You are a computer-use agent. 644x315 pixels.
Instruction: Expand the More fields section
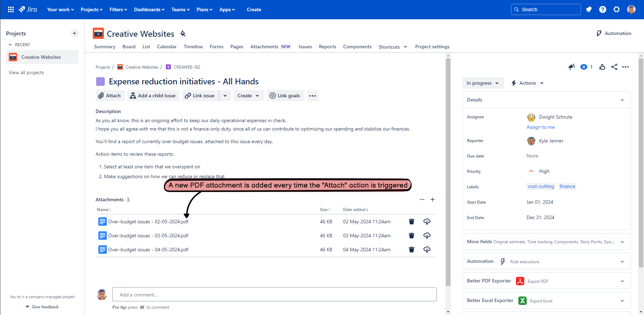622,241
